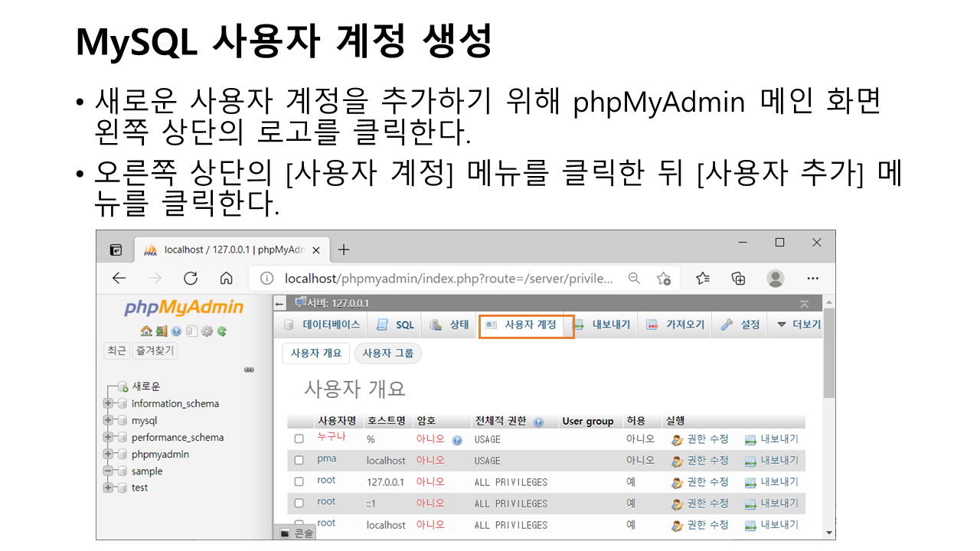Add this page to favorites star icon
Screen dimensions: 980x551
tap(664, 279)
